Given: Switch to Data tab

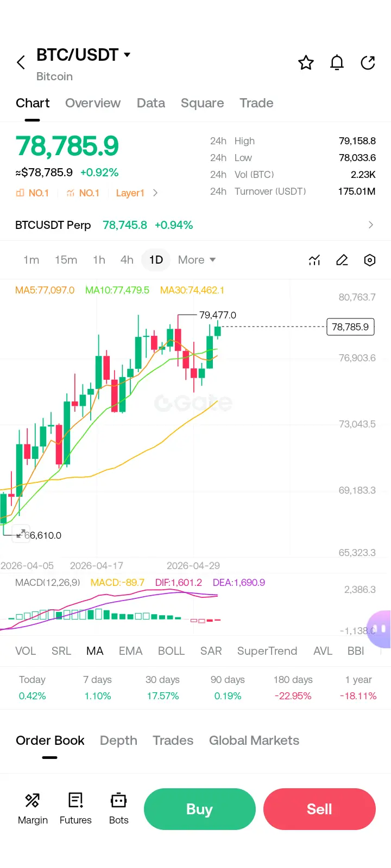Looking at the screenshot, I should coord(151,103).
